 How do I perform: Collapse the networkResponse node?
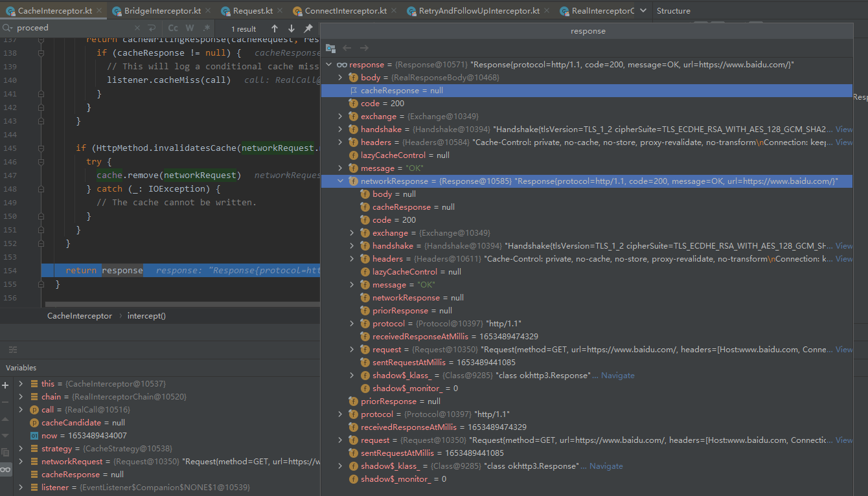341,181
